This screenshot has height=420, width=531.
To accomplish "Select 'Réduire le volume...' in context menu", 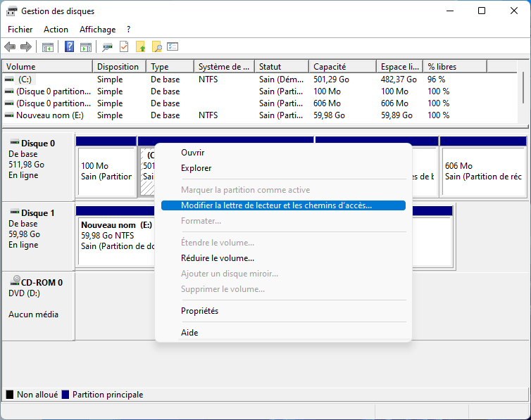I will [x=218, y=258].
